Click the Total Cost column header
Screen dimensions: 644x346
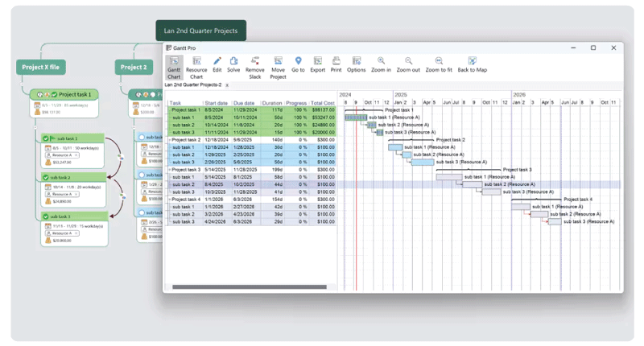323,103
